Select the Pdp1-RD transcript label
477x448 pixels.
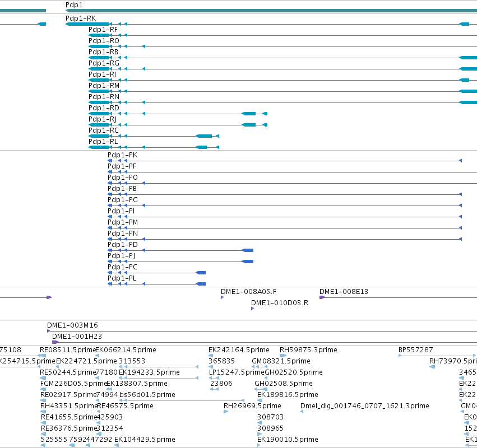(104, 108)
